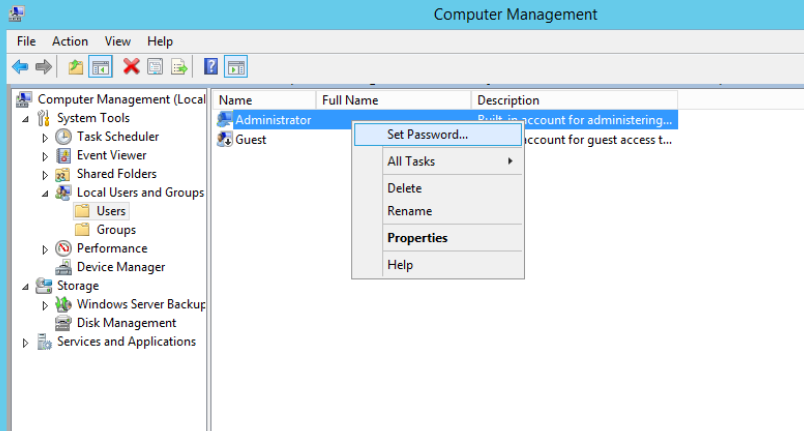The image size is (804, 431).
Task: Select Disk Management in Storage
Action: 126,323
